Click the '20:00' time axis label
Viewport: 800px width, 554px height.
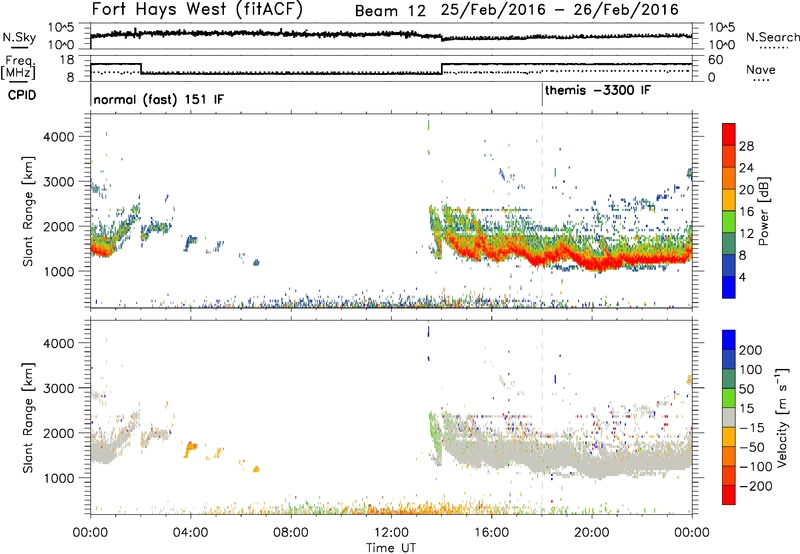(592, 533)
